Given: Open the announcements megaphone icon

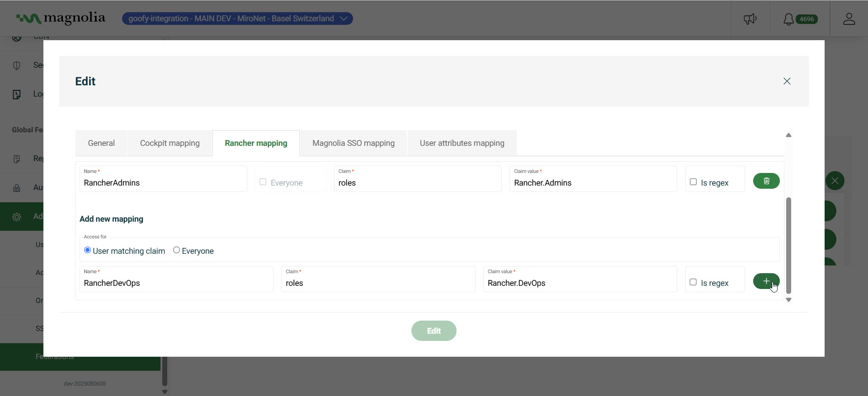Looking at the screenshot, I should [750, 19].
